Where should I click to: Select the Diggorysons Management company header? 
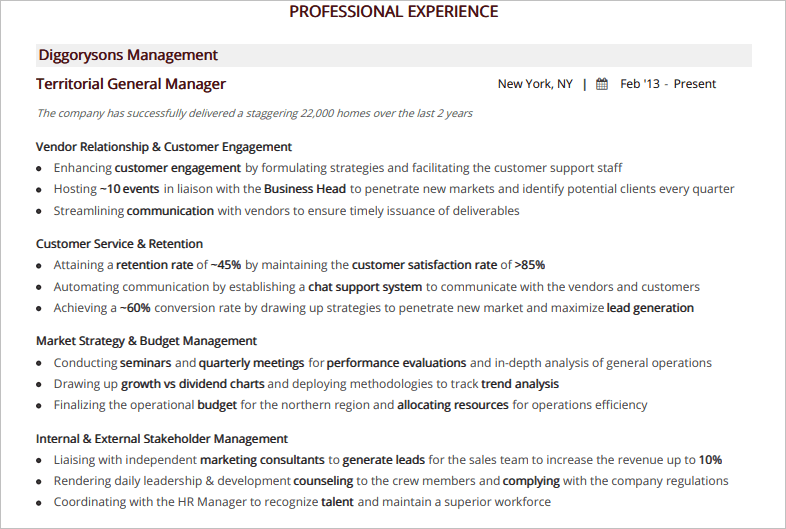coord(128,55)
